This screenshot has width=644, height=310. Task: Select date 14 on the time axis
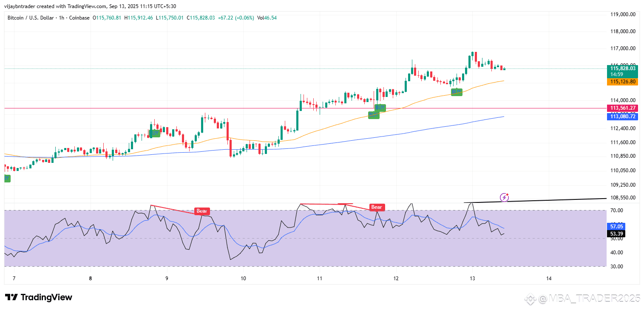pyautogui.click(x=549, y=279)
